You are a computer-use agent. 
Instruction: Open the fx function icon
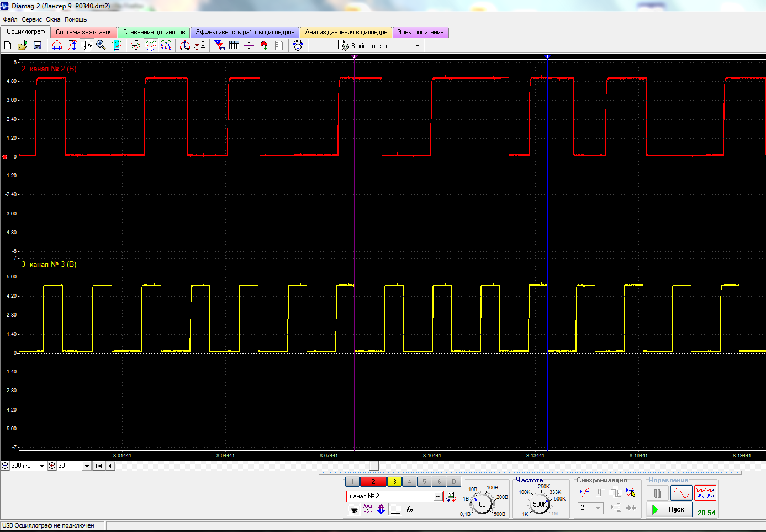coord(409,509)
